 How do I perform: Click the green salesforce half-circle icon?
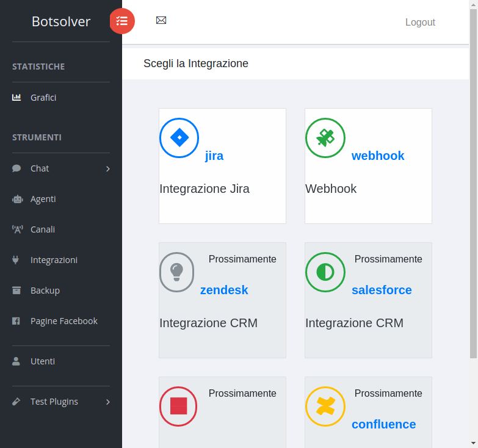[325, 272]
